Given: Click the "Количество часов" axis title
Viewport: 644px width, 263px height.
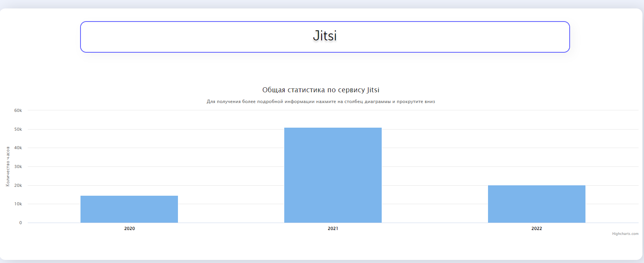Looking at the screenshot, I should [8, 166].
